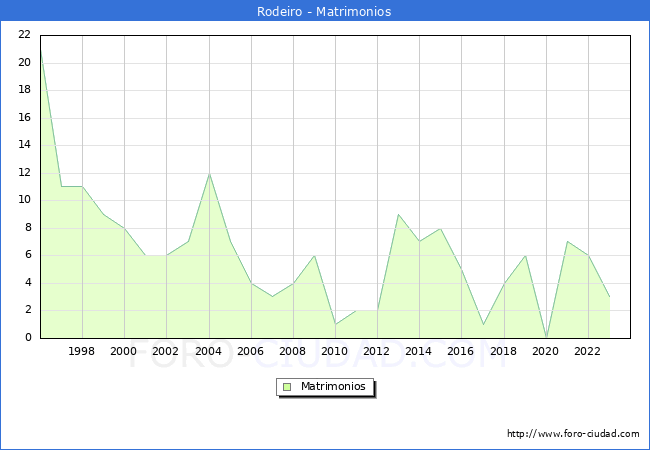Click the x-axis label 2020
Viewport: 650px width, 450px height.
[546, 351]
